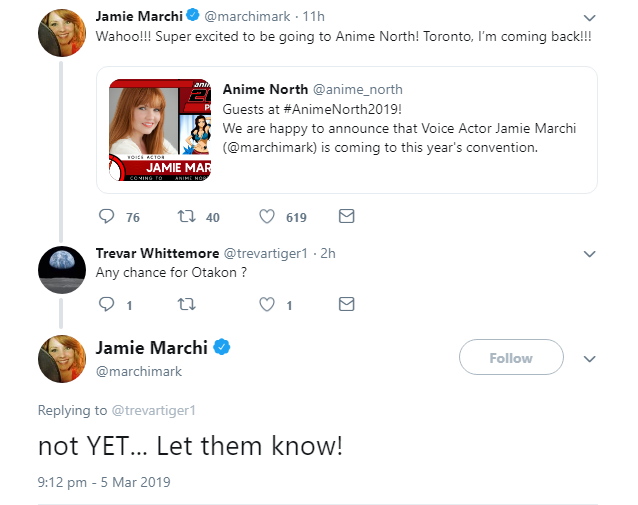Share Trevar's tweet via envelope icon
The height and width of the screenshot is (505, 638).
click(347, 304)
